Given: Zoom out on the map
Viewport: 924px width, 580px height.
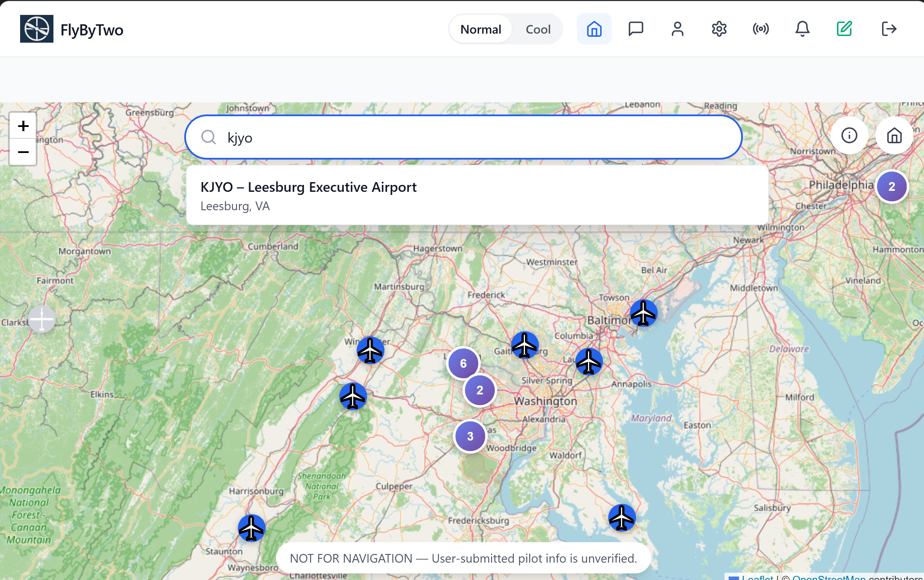Looking at the screenshot, I should coord(23,152).
